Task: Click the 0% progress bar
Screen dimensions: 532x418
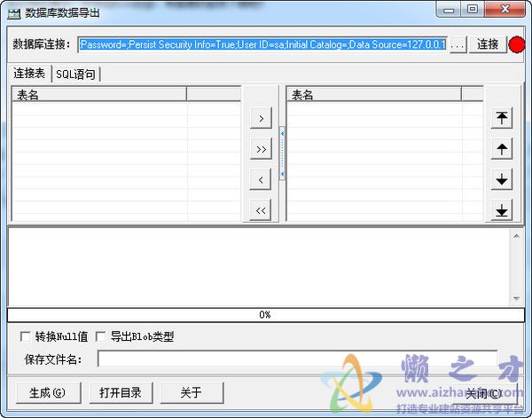Action: pos(266,315)
